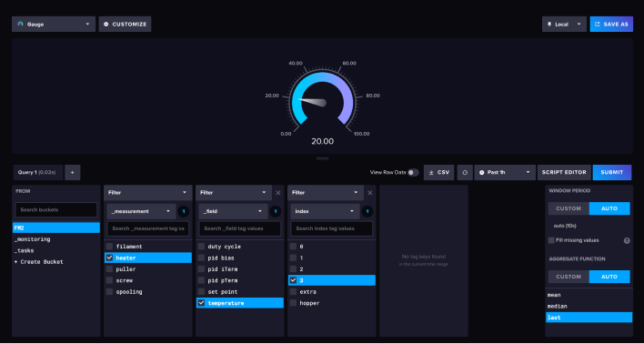The image size is (644, 344).
Task: Open the _measurement tag key dropdown
Action: [x=141, y=211]
